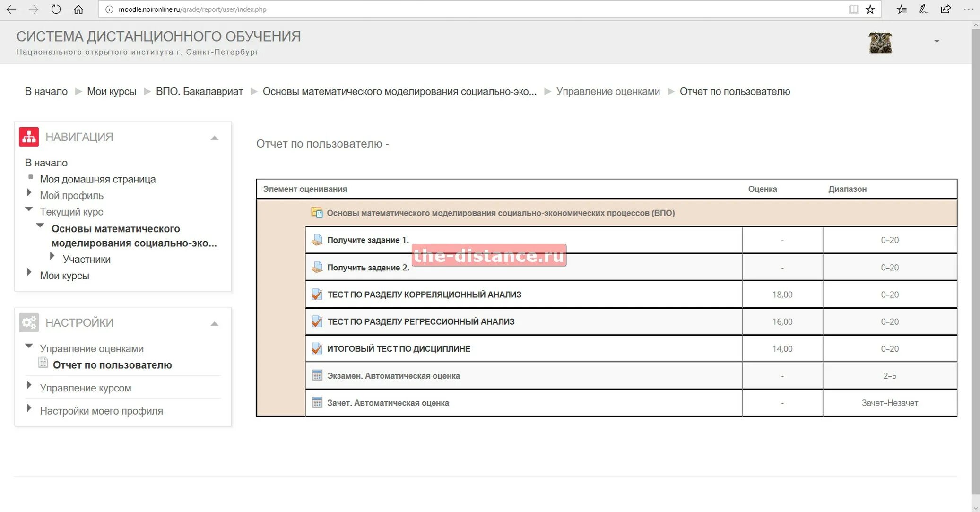Click the Settings block gear icon
This screenshot has width=980, height=512.
tap(29, 322)
